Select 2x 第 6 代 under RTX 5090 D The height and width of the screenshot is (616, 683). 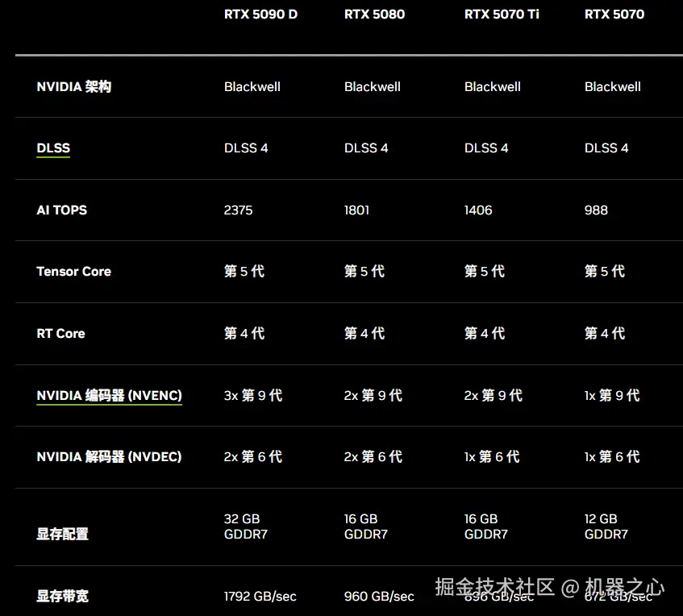253,457
